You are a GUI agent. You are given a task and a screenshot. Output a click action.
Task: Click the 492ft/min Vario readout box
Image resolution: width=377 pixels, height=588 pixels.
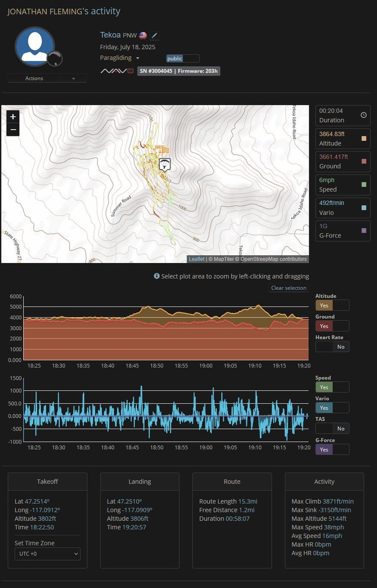point(343,208)
